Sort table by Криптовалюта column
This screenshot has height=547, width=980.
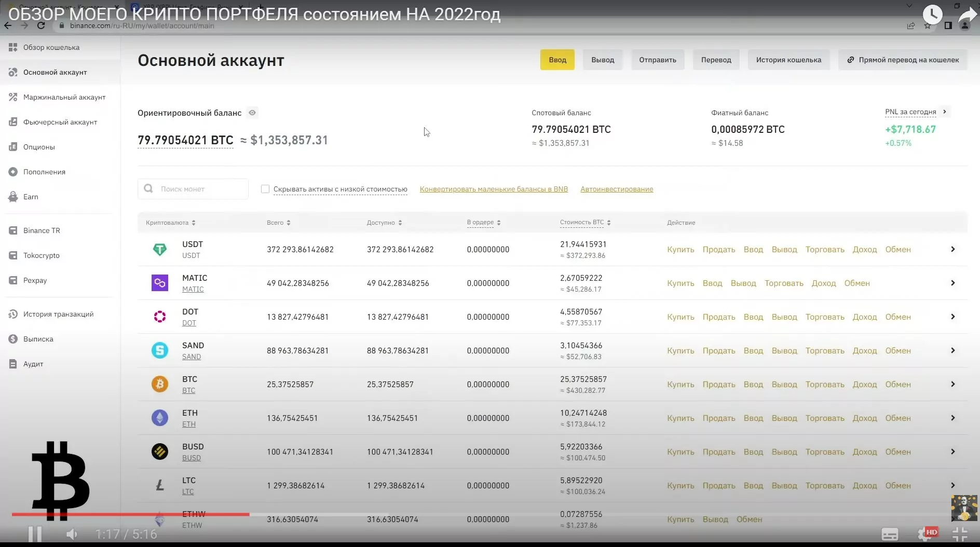tap(170, 223)
